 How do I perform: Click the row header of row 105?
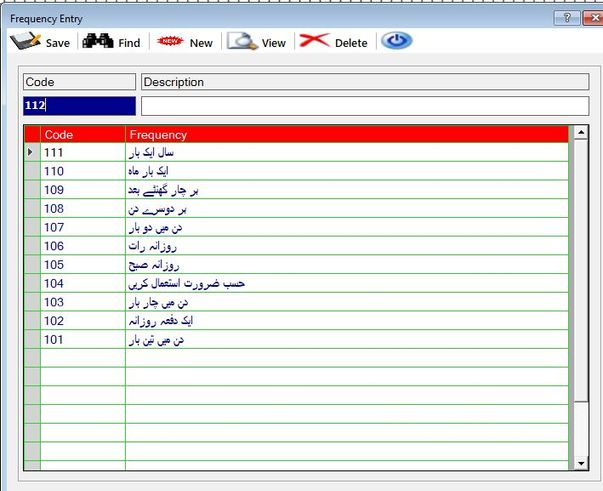click(32, 265)
